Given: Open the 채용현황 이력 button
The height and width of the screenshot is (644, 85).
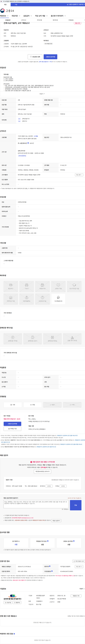Looking at the screenshot, I should [76, 596].
